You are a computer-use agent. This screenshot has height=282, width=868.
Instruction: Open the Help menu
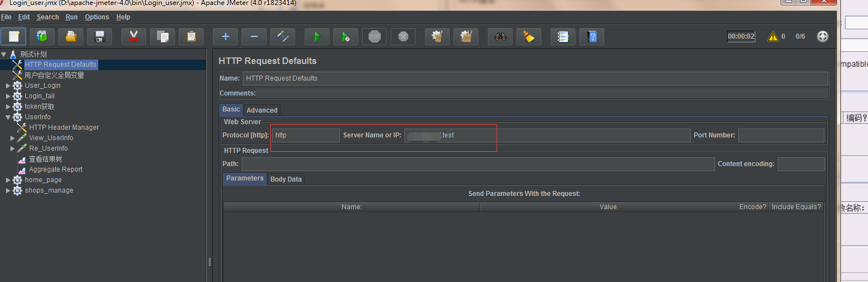pos(123,17)
